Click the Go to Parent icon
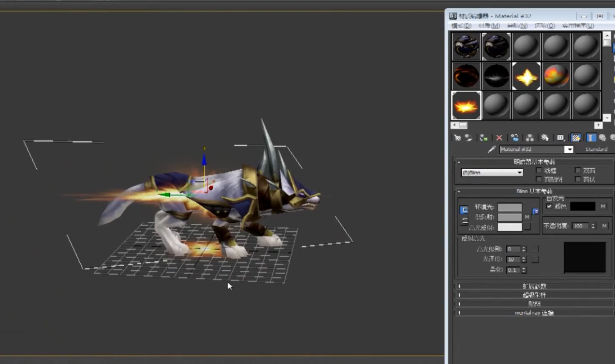This screenshot has width=615, height=364. click(x=602, y=138)
